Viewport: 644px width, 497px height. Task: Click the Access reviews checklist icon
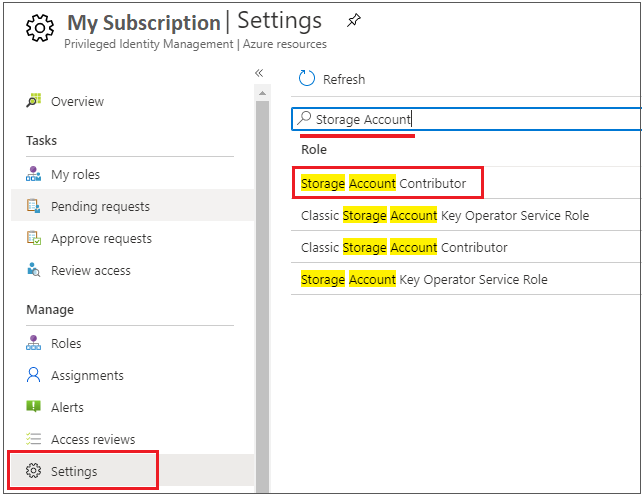(33, 439)
